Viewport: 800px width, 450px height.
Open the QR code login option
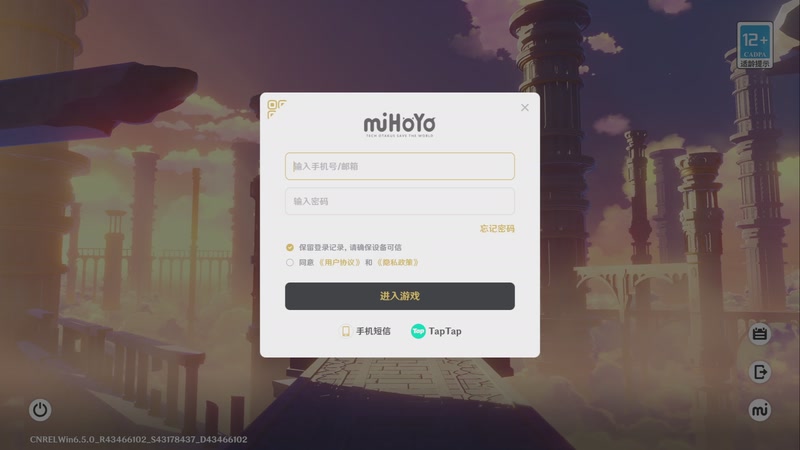[x=277, y=109]
